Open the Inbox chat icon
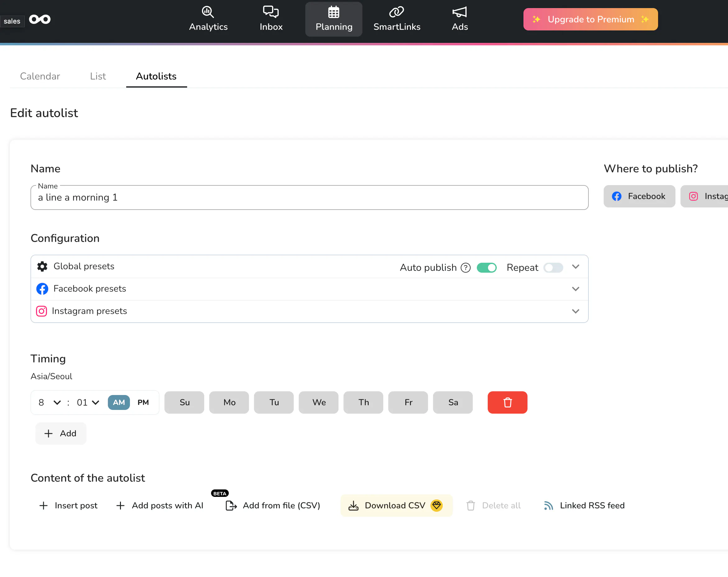Viewport: 728px width, 577px height. point(271,12)
